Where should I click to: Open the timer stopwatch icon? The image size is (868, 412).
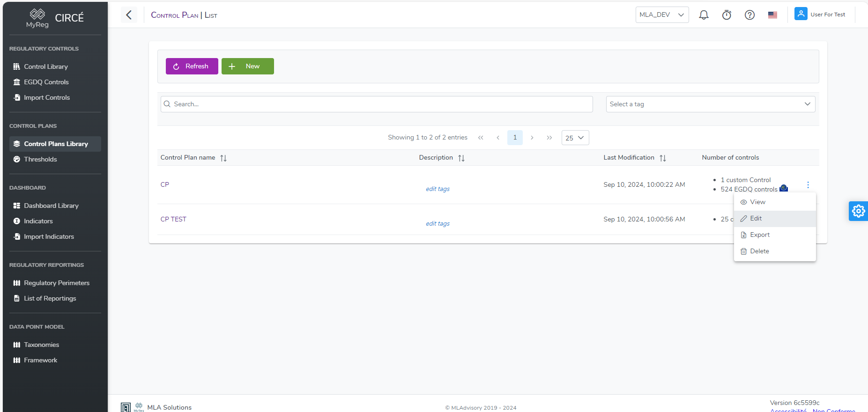pos(727,15)
